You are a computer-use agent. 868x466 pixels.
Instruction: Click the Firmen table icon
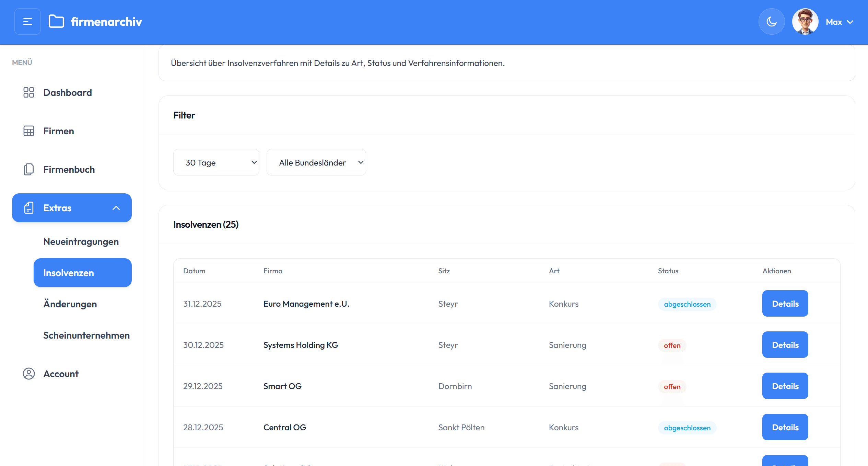(x=29, y=131)
